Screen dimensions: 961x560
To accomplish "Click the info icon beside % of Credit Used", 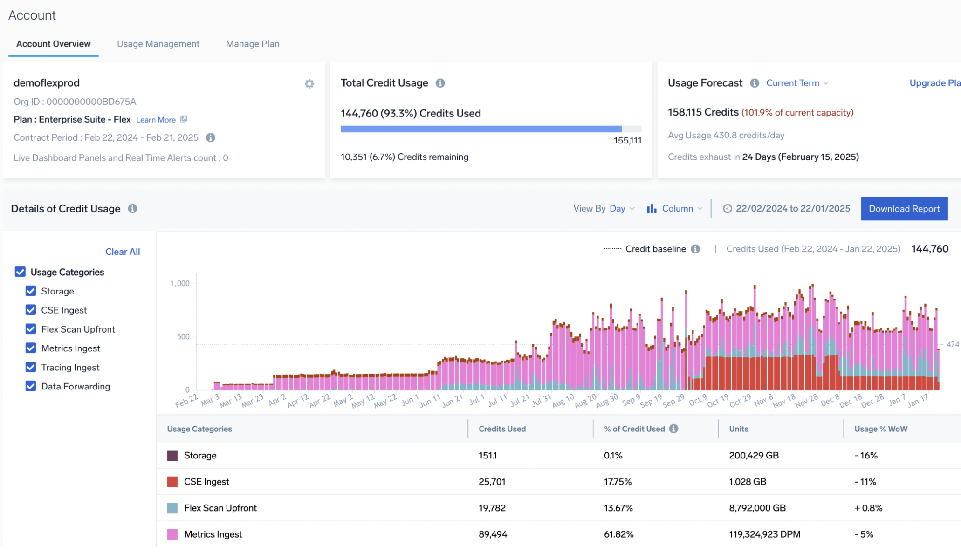I will [x=673, y=429].
